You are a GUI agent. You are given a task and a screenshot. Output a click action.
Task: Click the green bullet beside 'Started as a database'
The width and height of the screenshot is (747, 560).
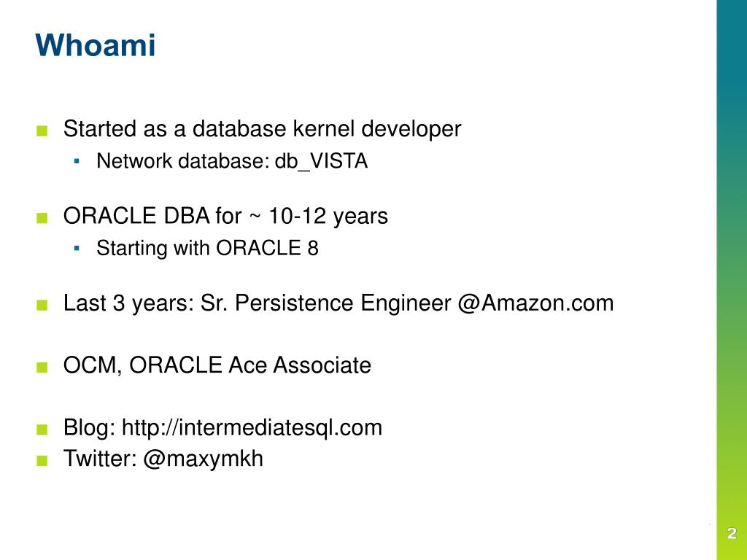42,131
